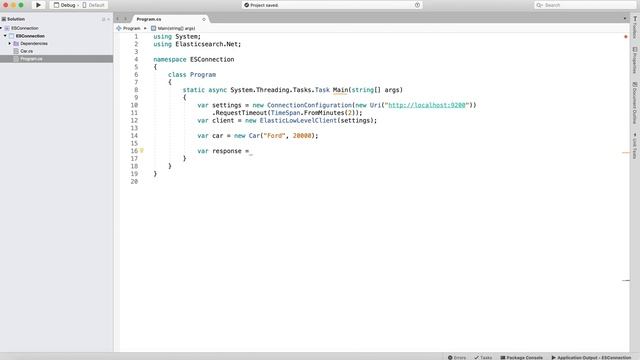Open Application Output - ESConnection pad
Image resolution: width=640 pixels, height=360 pixels.
(x=591, y=358)
